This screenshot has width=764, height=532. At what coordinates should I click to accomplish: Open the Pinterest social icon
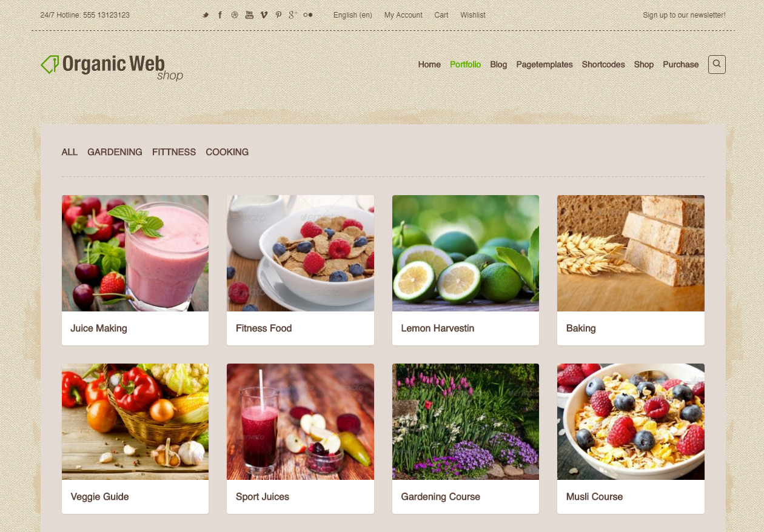click(278, 15)
